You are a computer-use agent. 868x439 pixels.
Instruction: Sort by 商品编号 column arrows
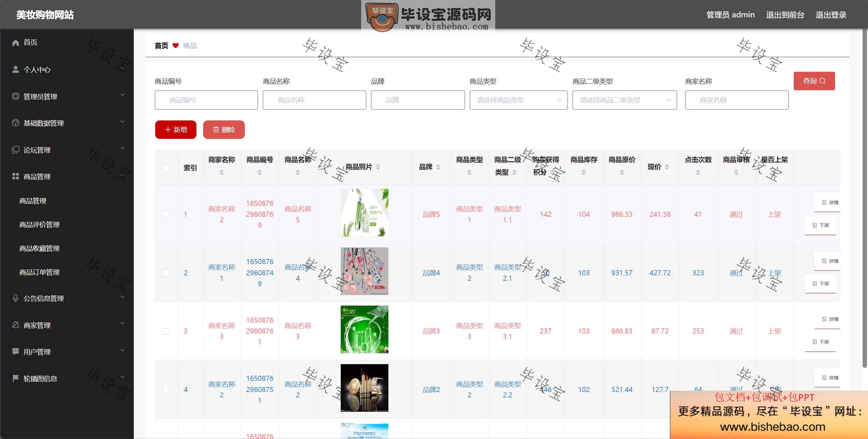[x=260, y=173]
